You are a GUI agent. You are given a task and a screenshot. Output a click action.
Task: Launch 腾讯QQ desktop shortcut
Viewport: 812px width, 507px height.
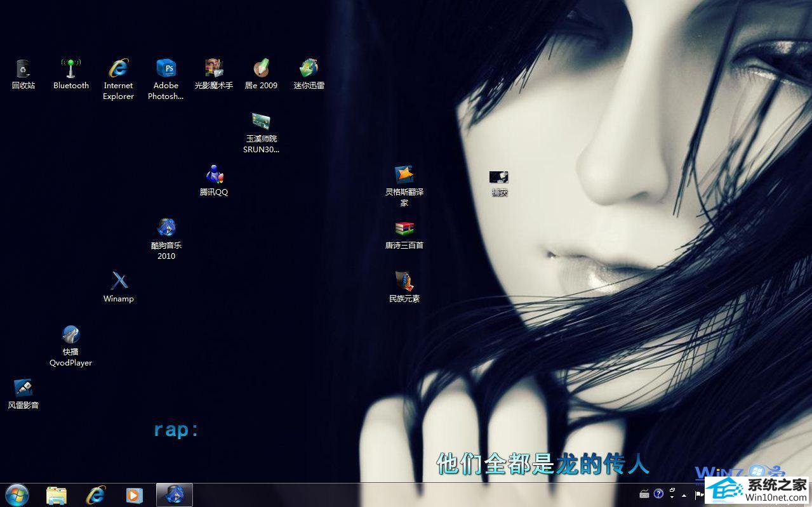pos(214,181)
